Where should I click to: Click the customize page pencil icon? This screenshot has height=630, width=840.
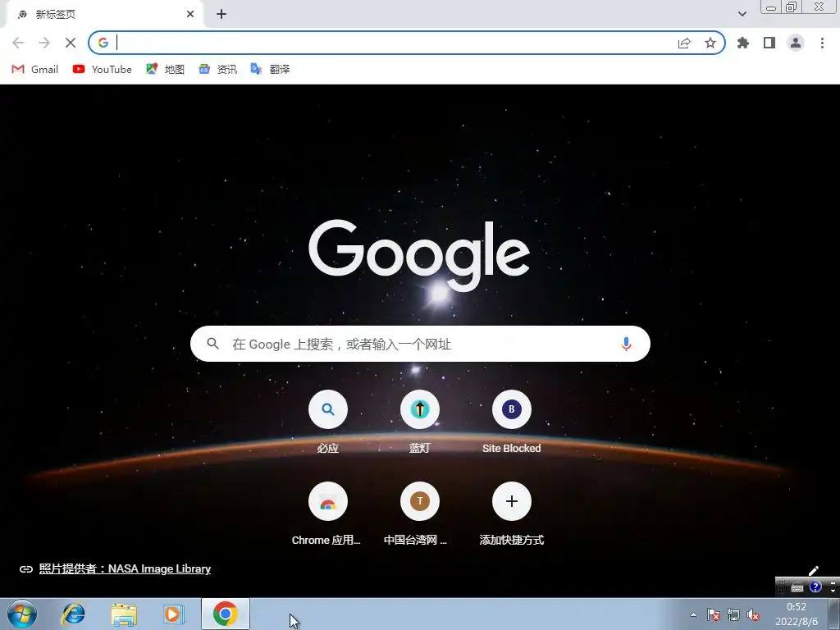click(x=813, y=571)
